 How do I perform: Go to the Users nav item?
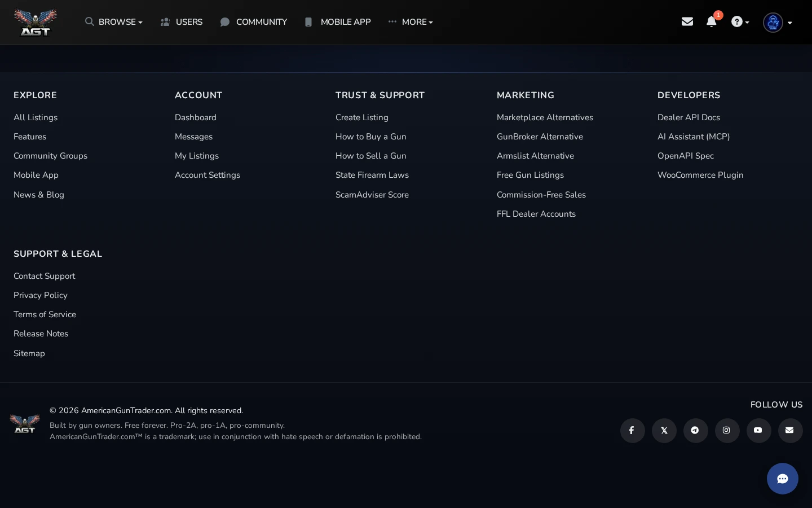tap(182, 22)
